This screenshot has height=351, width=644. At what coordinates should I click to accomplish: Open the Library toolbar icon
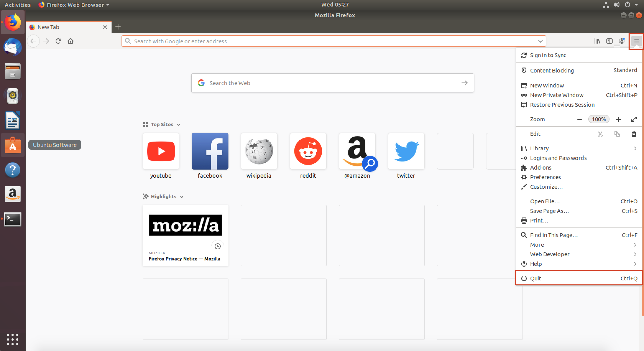point(597,41)
